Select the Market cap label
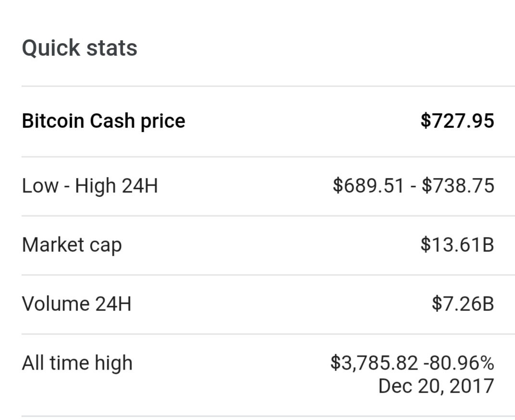Screen dimensions: 515x420 [x=72, y=245]
